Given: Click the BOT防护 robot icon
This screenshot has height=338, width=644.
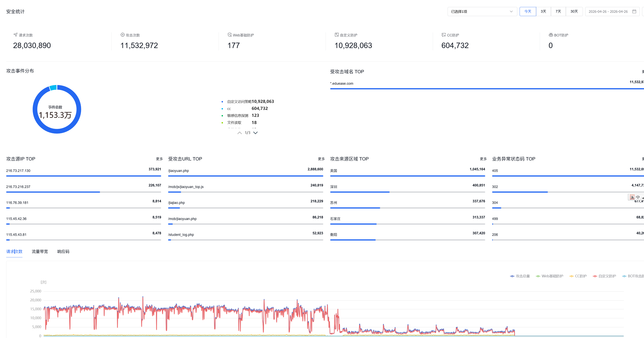Looking at the screenshot, I should [551, 35].
